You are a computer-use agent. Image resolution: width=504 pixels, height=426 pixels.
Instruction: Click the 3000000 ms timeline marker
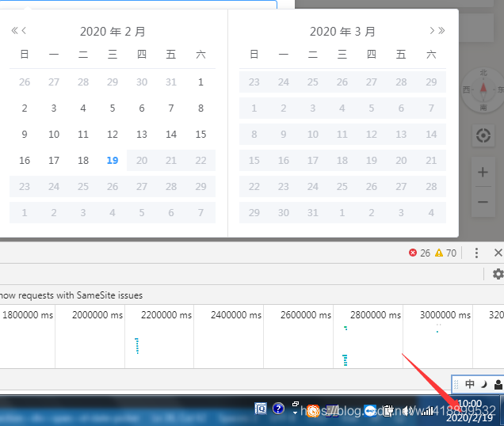445,315
